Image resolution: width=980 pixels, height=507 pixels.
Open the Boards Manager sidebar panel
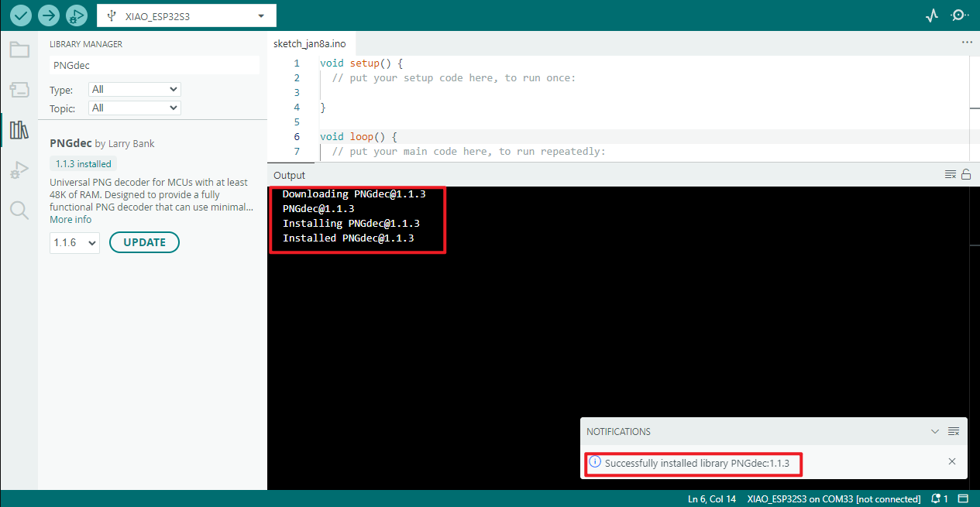(x=19, y=90)
